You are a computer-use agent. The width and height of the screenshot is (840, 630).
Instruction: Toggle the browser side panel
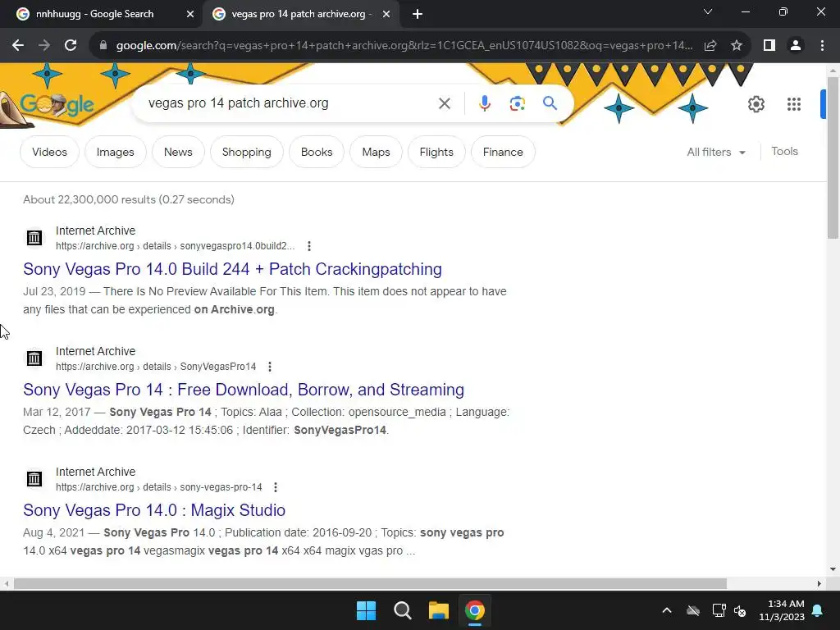[x=769, y=46]
